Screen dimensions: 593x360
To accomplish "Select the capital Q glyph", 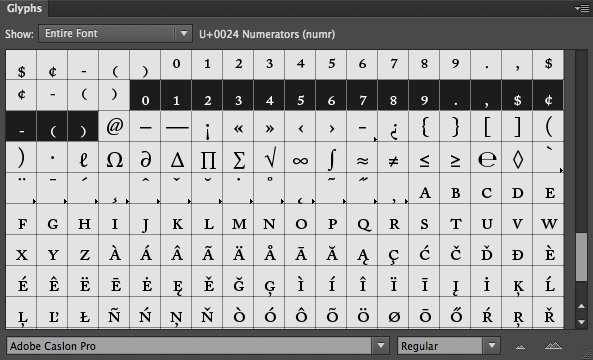I will pyautogui.click(x=362, y=219).
